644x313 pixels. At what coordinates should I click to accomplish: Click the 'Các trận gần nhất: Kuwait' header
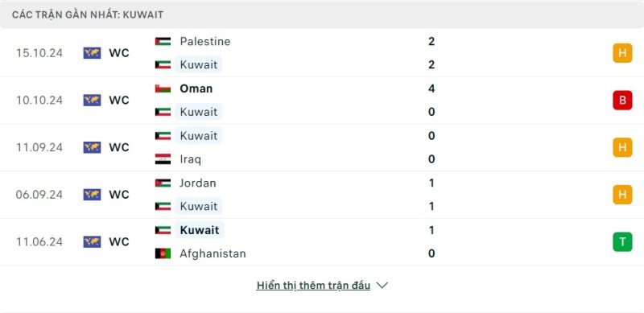(88, 14)
